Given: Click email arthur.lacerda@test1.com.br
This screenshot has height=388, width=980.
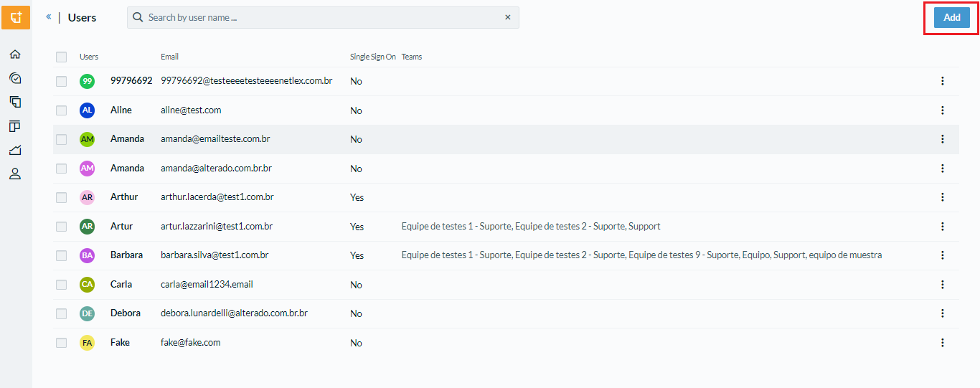Looking at the screenshot, I should coord(217,197).
